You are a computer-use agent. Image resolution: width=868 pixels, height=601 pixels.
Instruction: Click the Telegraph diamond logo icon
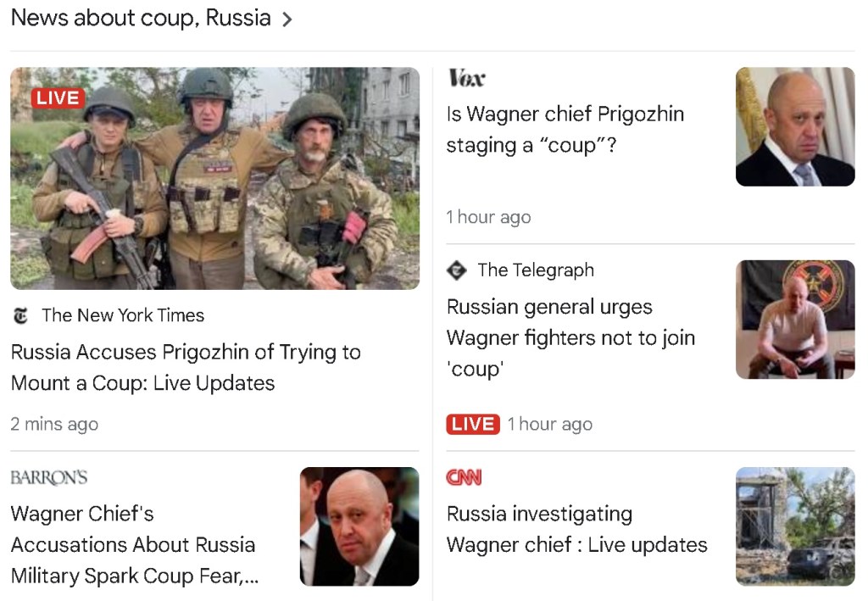[457, 270]
